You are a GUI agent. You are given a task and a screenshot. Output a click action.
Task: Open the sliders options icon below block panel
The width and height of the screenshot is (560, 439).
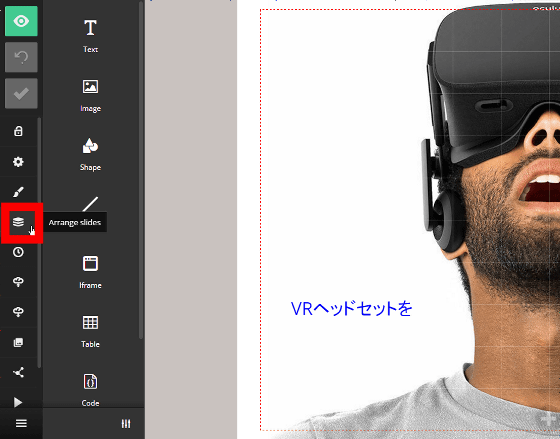[x=126, y=424]
